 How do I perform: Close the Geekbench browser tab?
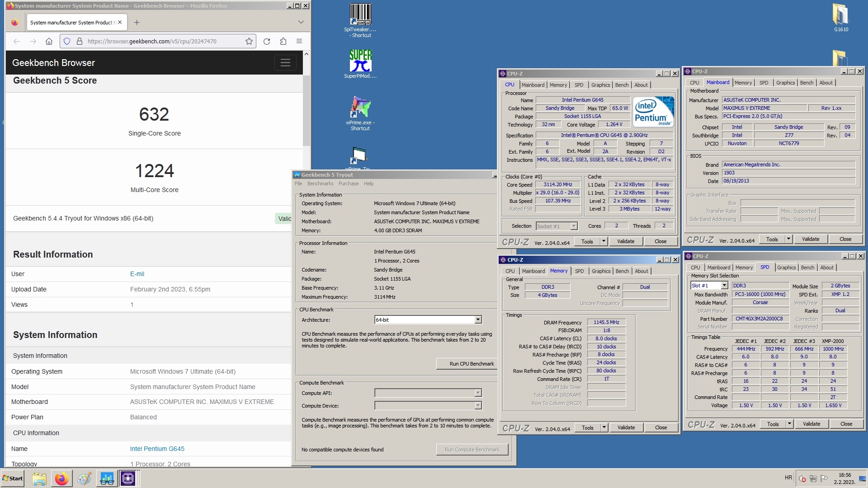(120, 22)
